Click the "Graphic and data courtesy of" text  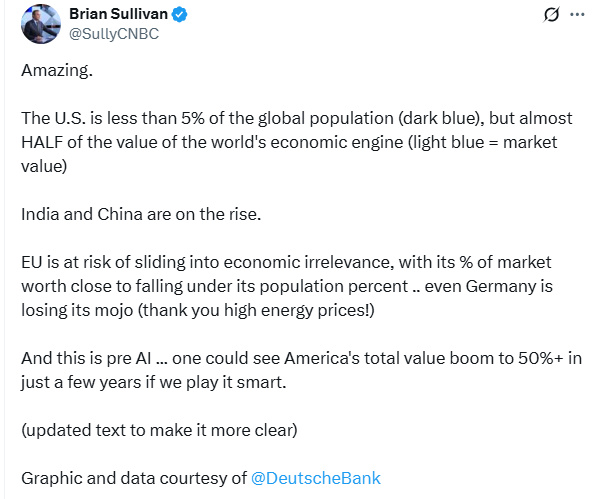pos(134,478)
